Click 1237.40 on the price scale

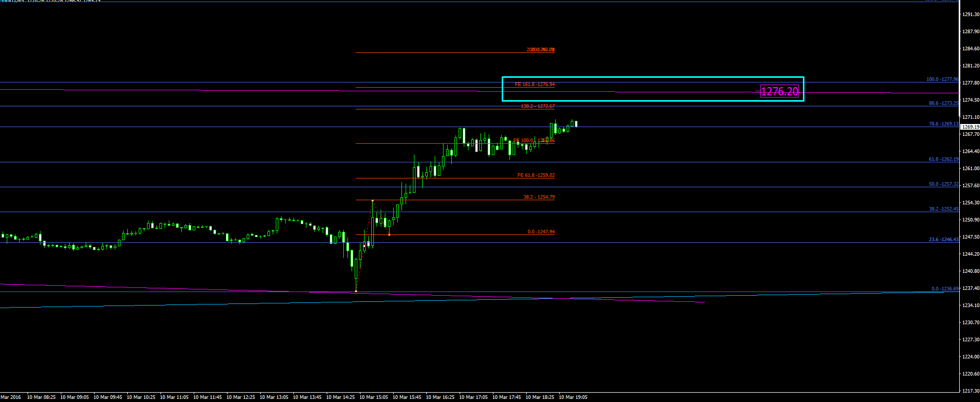point(971,288)
